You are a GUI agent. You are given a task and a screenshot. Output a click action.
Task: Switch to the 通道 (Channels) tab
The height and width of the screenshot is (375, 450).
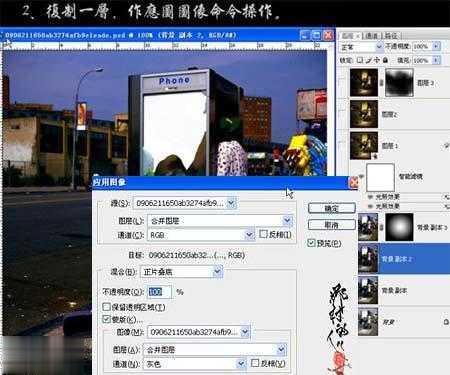[x=372, y=36]
